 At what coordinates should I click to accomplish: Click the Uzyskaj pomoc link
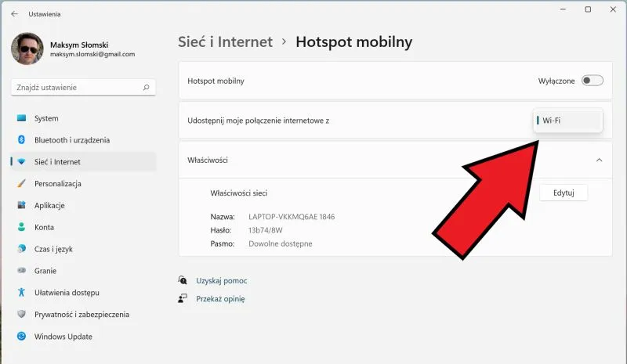pos(222,281)
